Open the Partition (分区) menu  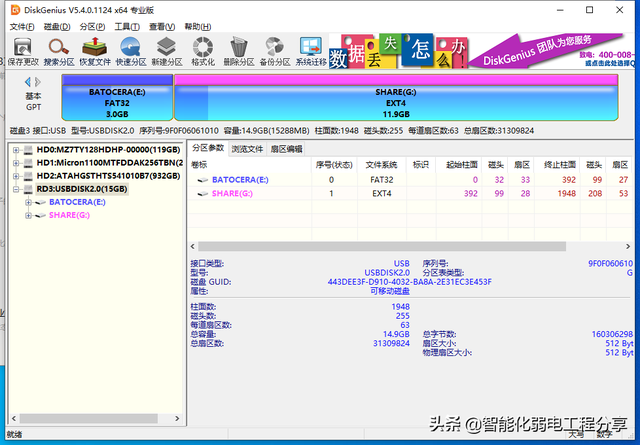point(92,27)
